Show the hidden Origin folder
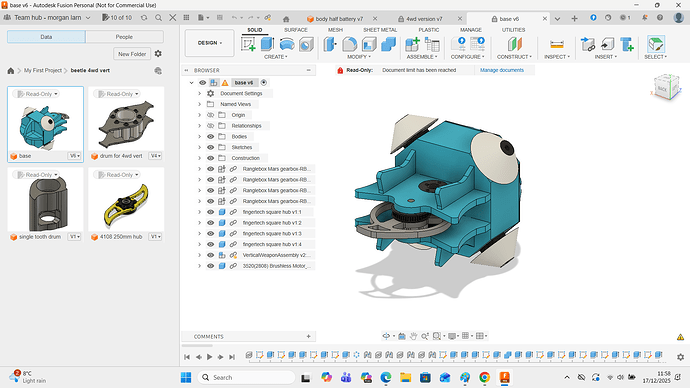690x388 pixels. point(210,115)
